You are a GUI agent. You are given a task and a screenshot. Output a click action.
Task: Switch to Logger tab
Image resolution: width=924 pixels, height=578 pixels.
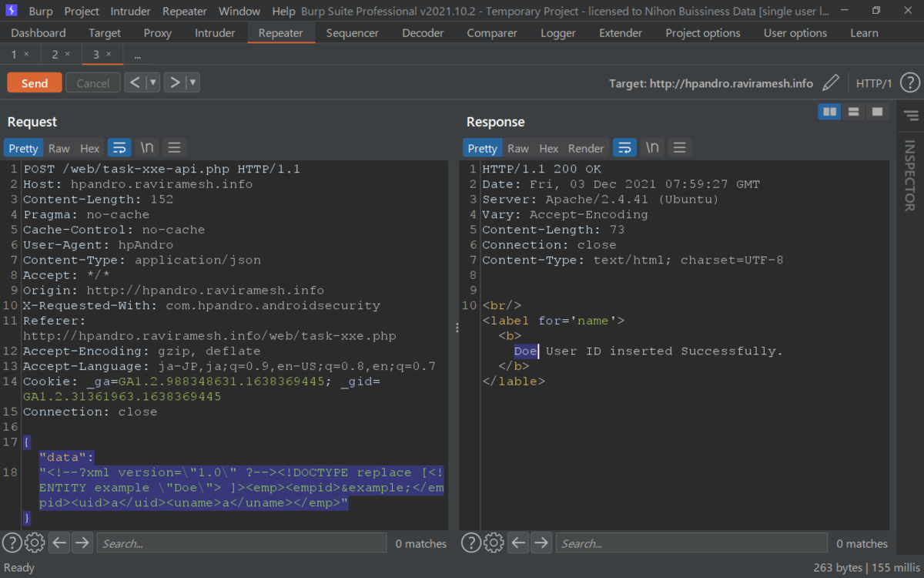point(558,33)
